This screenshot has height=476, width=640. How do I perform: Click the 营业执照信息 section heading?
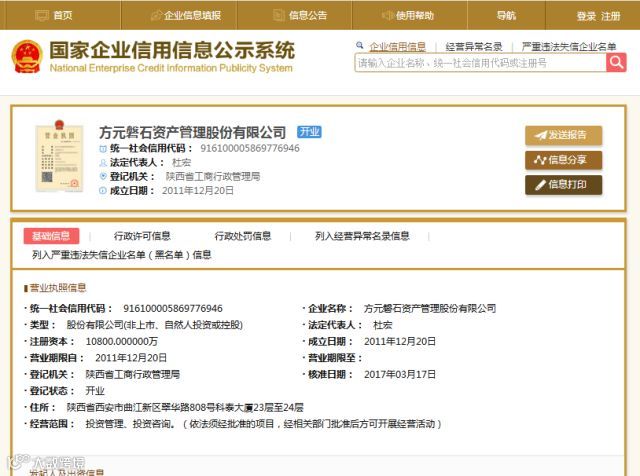(x=58, y=288)
